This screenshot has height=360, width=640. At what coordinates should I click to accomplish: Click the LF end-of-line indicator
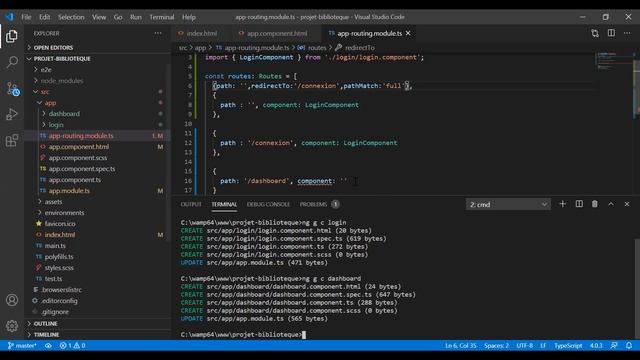[x=543, y=345]
